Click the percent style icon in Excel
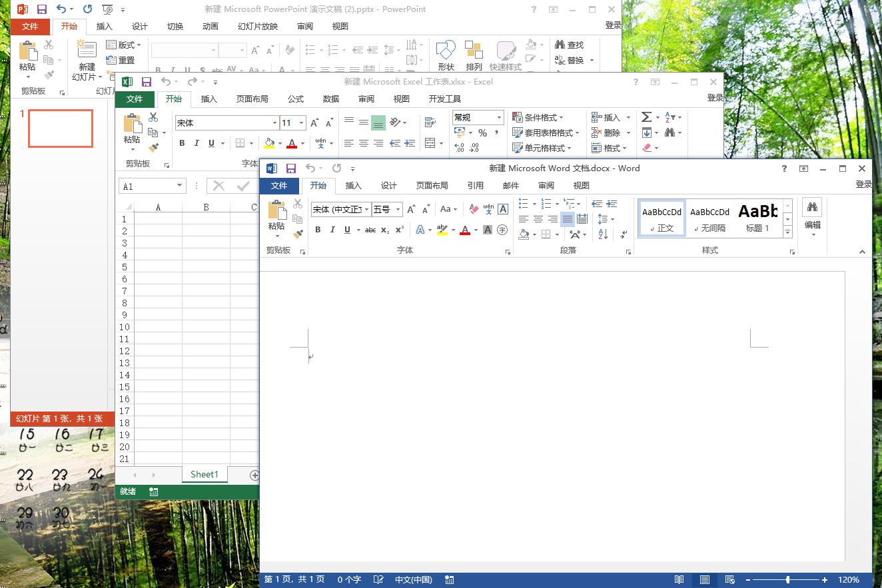Viewport: 882px width, 588px height. click(482, 133)
